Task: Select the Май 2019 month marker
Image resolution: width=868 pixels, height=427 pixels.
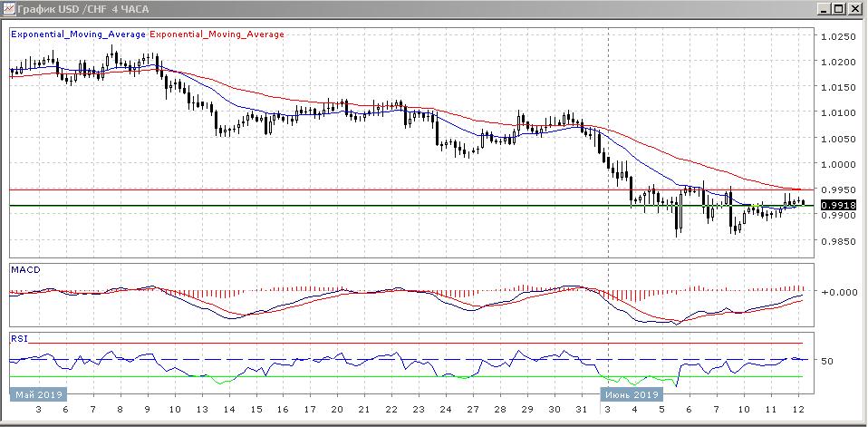Action: coord(39,395)
